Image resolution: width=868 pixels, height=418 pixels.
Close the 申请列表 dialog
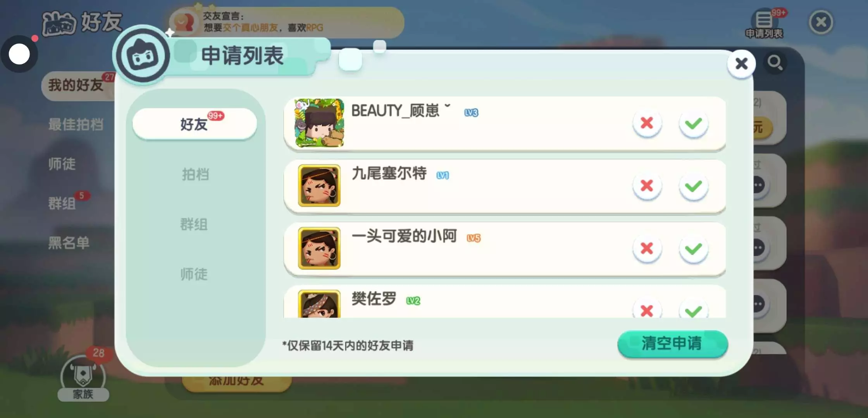pyautogui.click(x=741, y=63)
